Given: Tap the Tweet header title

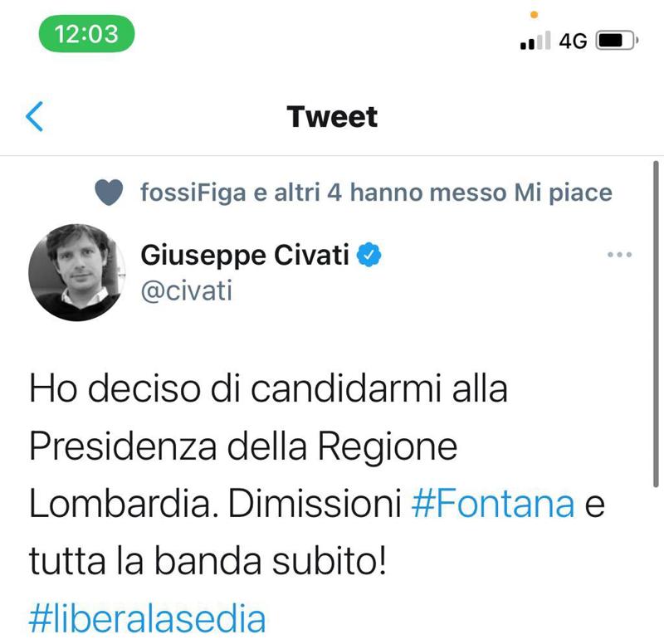Looking at the screenshot, I should coord(332,117).
